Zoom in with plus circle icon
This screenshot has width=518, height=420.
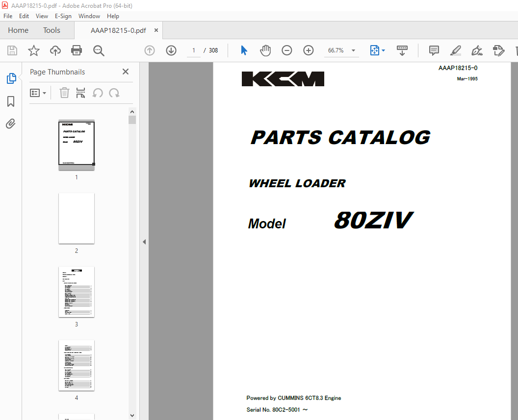[x=308, y=50]
